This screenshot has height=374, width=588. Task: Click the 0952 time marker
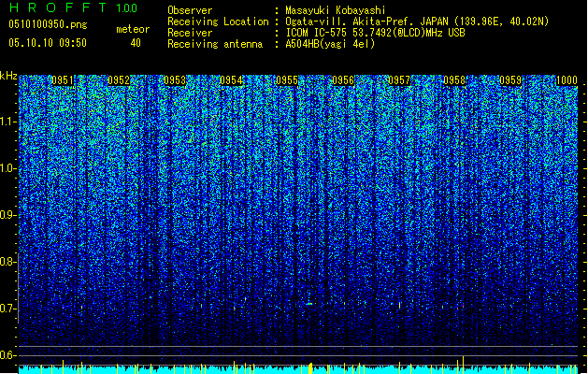119,80
